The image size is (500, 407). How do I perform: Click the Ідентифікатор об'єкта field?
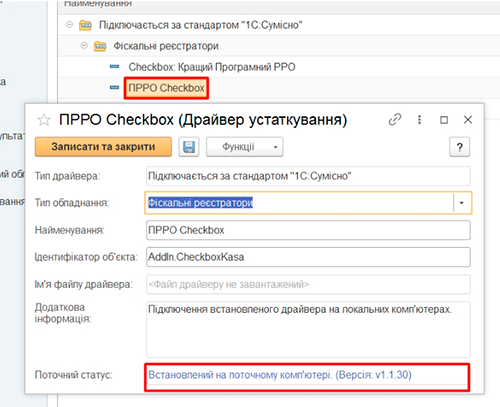coord(308,257)
